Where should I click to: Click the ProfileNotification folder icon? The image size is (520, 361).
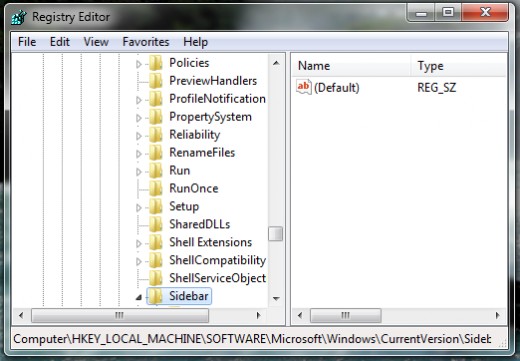156,99
